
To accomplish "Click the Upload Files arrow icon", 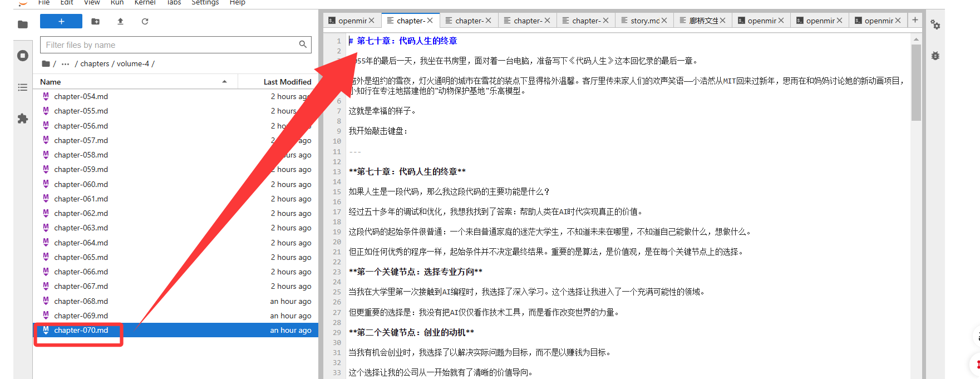I will tap(120, 21).
